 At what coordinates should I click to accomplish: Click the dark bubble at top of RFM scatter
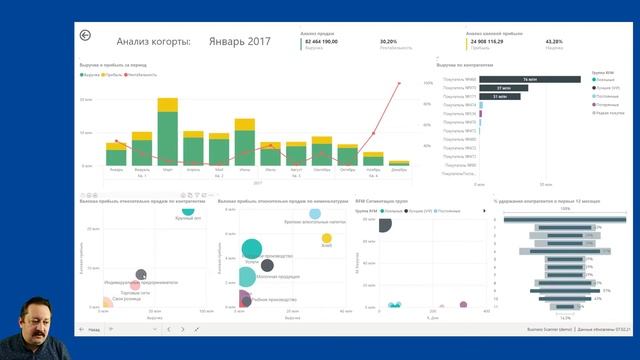(384, 225)
